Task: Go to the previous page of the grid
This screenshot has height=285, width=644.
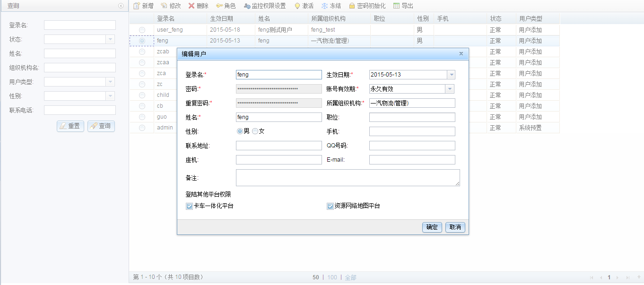Action: (x=600, y=277)
